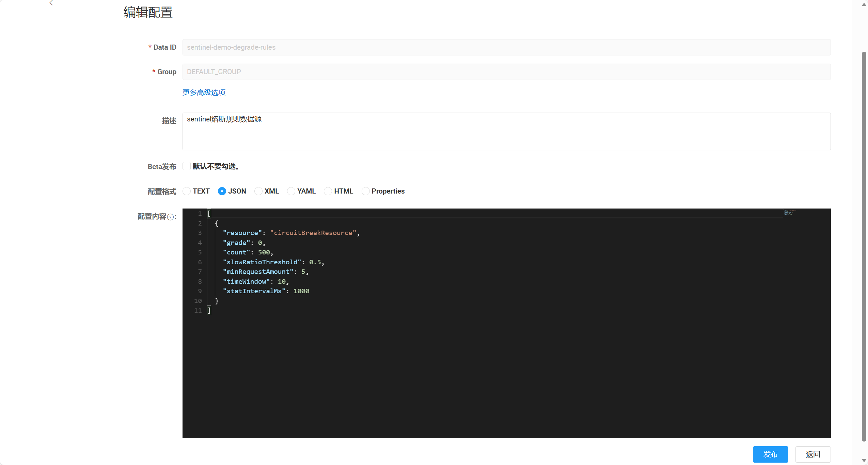Click the back arrow icon at top left
The width and height of the screenshot is (868, 465).
coord(51,3)
